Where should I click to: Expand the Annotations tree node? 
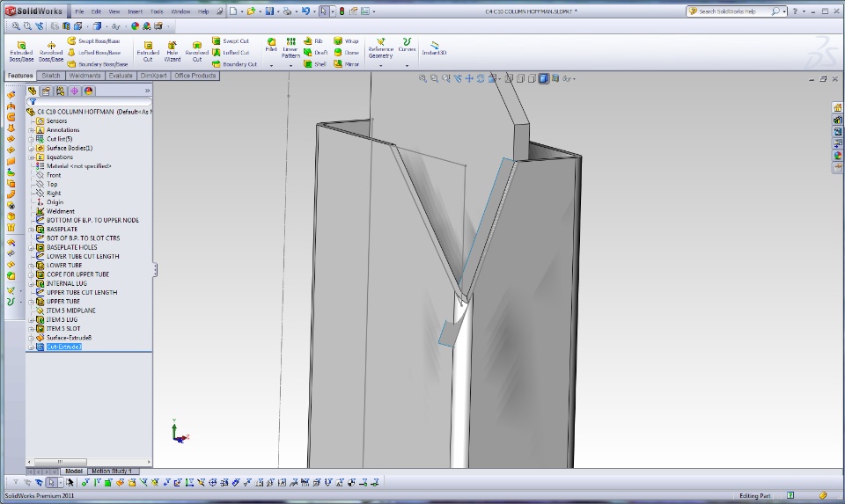pyautogui.click(x=32, y=130)
